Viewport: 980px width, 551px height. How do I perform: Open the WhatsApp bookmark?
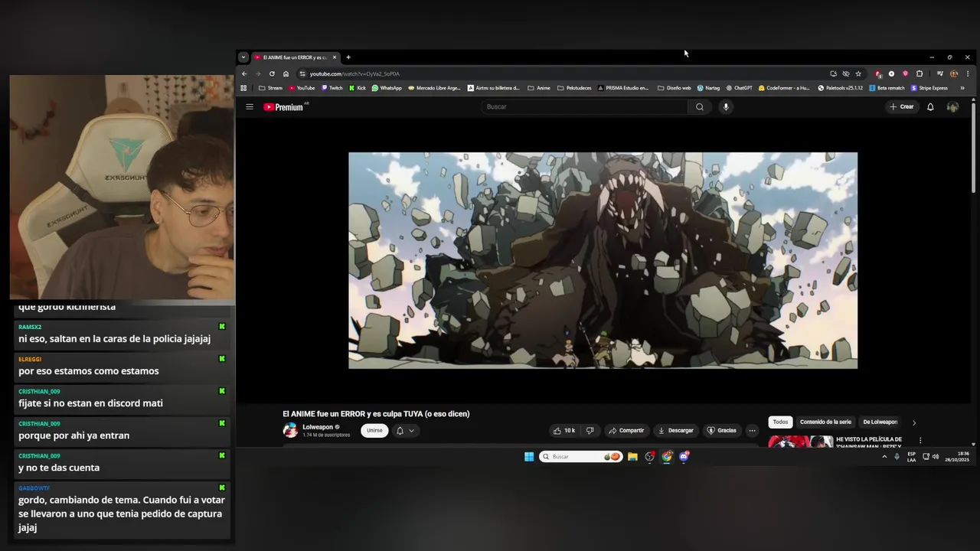[387, 88]
